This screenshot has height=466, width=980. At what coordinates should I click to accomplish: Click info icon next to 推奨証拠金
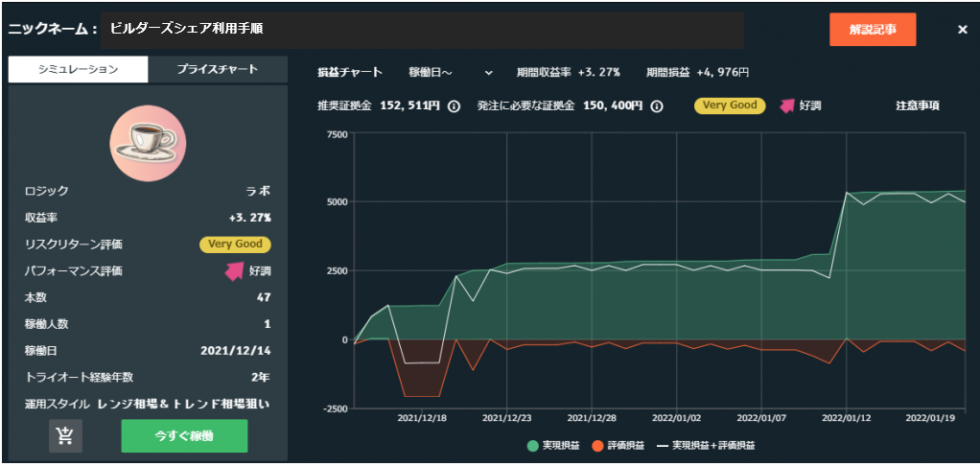[x=454, y=106]
